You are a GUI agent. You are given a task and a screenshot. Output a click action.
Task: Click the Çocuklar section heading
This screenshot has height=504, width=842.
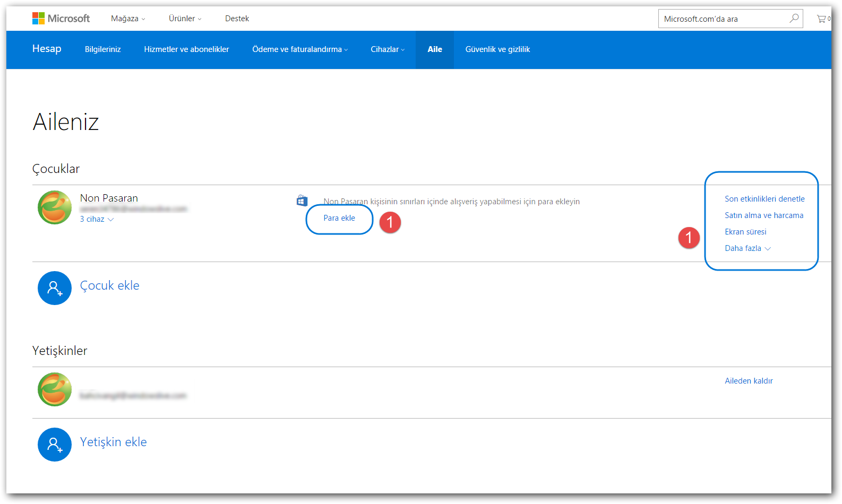coord(56,169)
